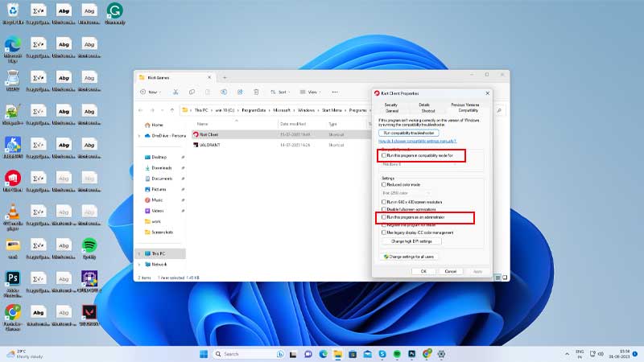Expand the Network tree node
The image size is (644, 362).
pyautogui.click(x=139, y=265)
